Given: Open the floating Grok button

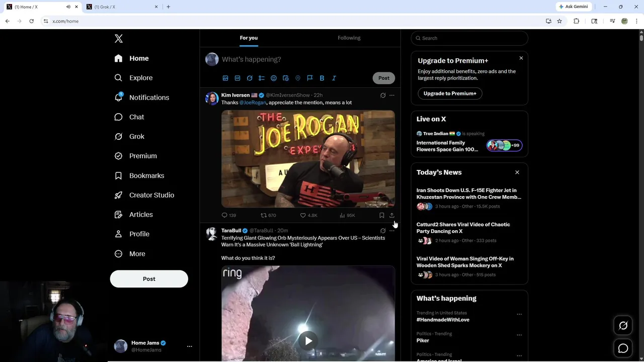Looking at the screenshot, I should (623, 326).
